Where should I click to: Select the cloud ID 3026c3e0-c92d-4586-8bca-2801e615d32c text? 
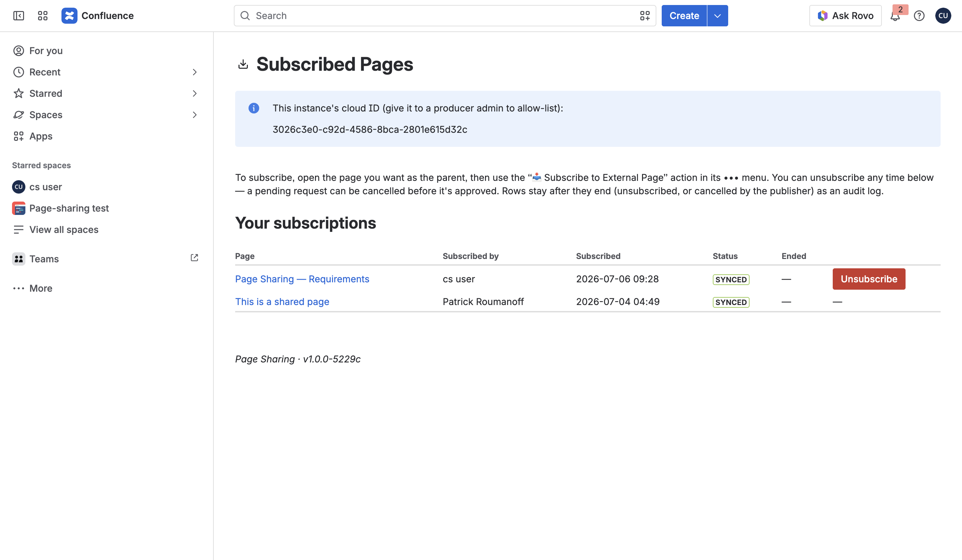pos(369,129)
